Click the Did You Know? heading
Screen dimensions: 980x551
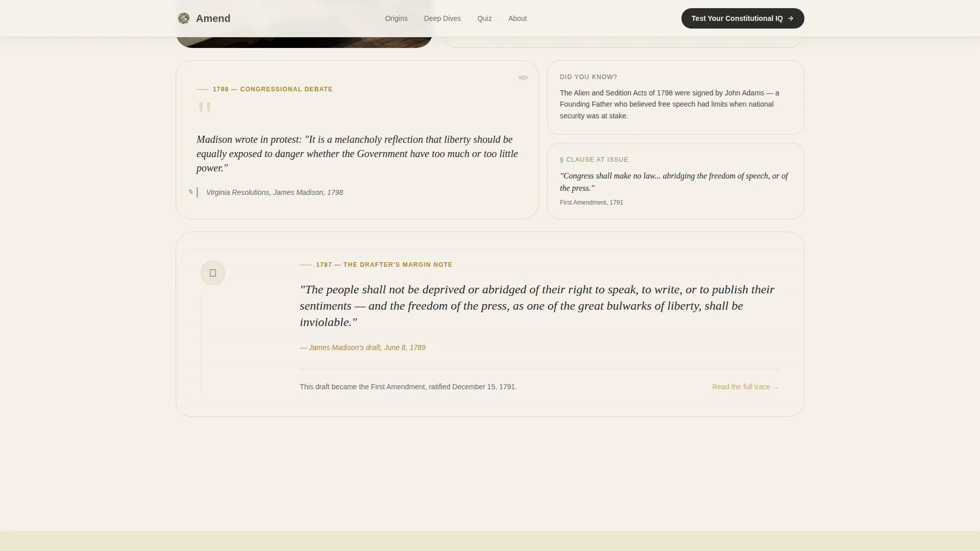coord(589,77)
